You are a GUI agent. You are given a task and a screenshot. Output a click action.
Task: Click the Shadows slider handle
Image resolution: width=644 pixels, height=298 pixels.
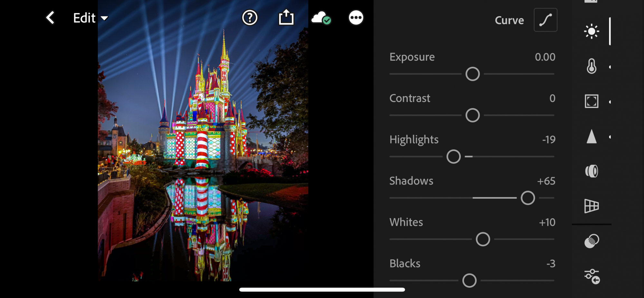(528, 198)
